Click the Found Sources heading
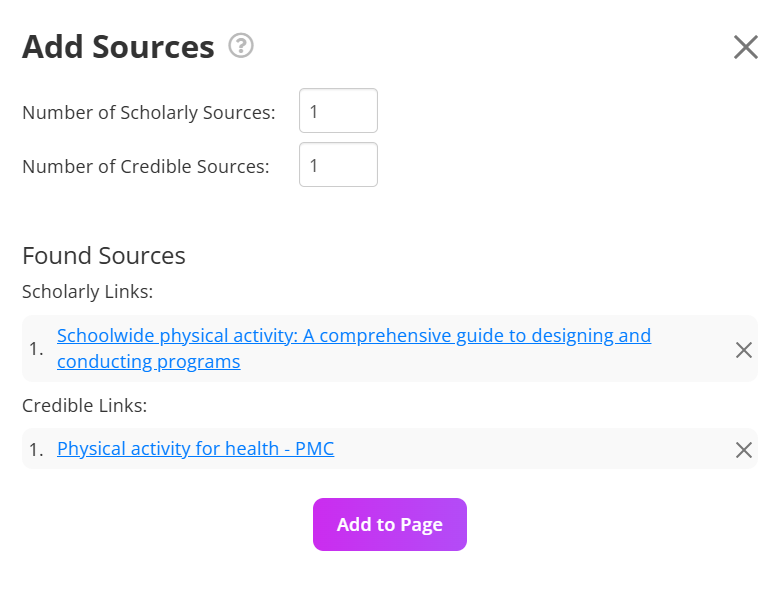Image resolution: width=782 pixels, height=593 pixels. point(104,255)
